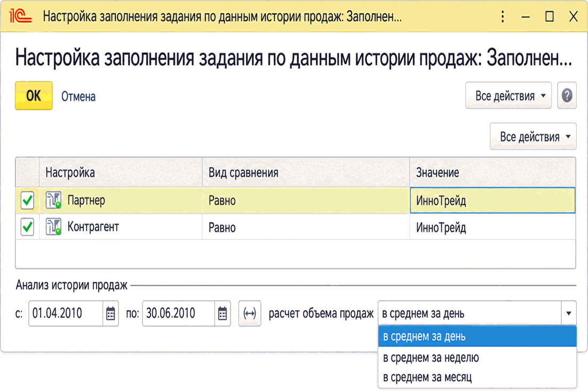The width and height of the screenshot is (588, 392).
Task: Click the Отмена link
Action: coord(78,97)
